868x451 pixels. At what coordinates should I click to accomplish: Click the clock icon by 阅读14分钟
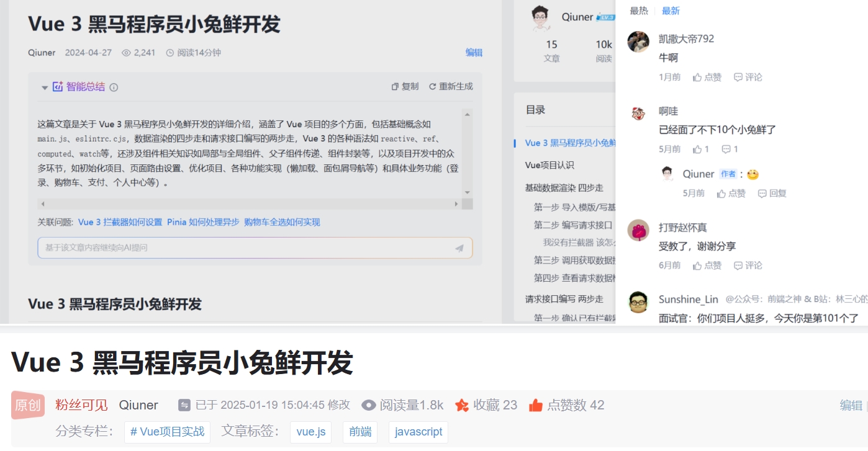click(x=170, y=53)
